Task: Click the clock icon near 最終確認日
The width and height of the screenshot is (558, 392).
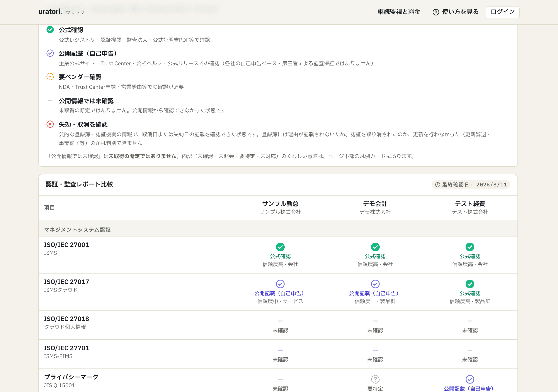Action: [x=437, y=185]
